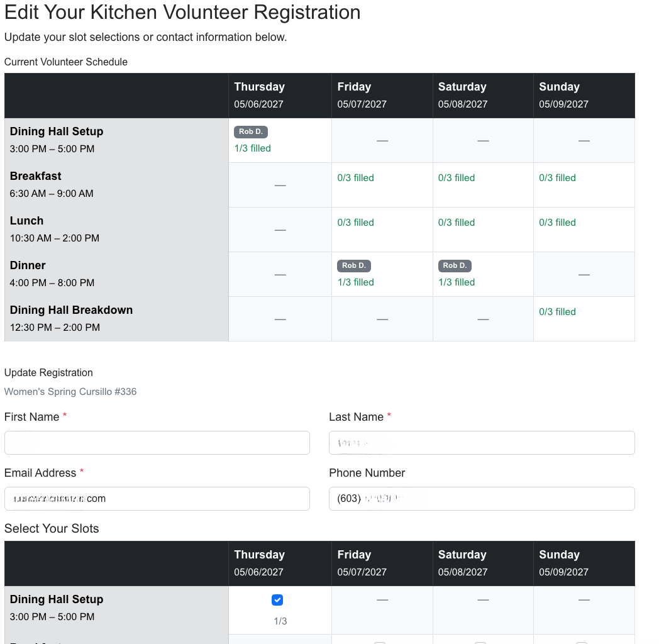Click the Email Address input field
The height and width of the screenshot is (644, 659).
(x=157, y=499)
